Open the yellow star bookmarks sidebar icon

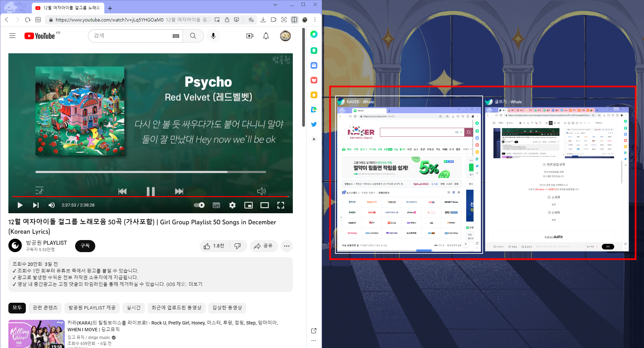tap(314, 95)
